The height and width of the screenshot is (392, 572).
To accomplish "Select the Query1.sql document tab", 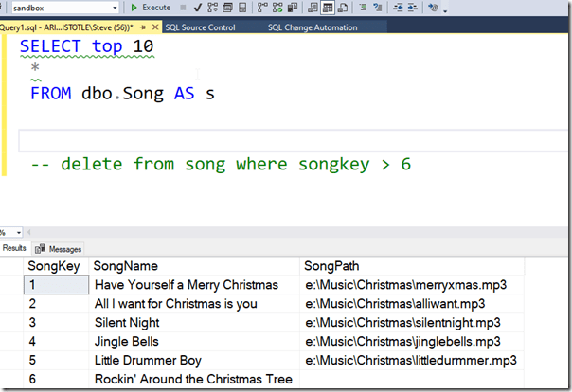I will [66, 27].
